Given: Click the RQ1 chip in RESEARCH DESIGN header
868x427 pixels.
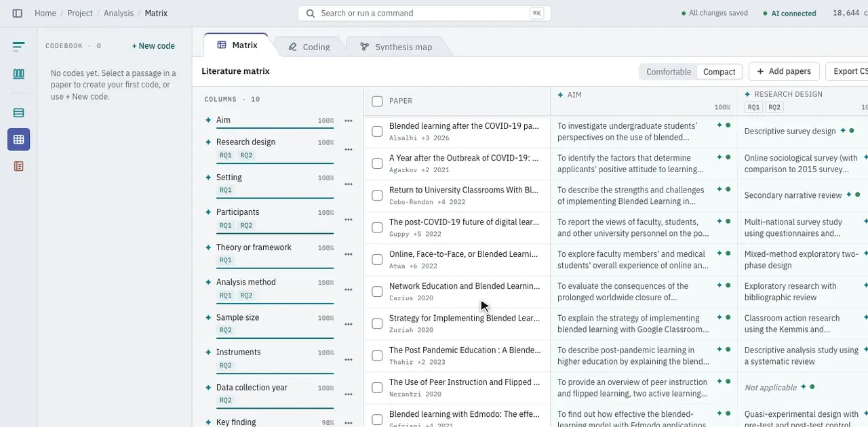Looking at the screenshot, I should click(x=753, y=107).
